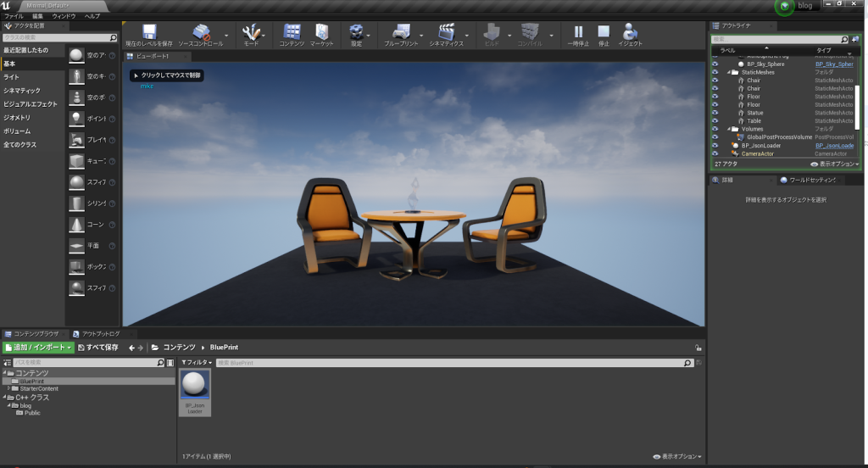Toggle visibility eye for the Statue actor
Image resolution: width=868 pixels, height=468 pixels.
coord(715,113)
